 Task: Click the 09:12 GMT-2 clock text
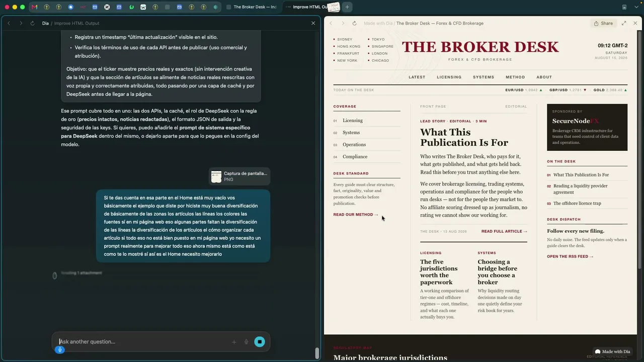612,46
